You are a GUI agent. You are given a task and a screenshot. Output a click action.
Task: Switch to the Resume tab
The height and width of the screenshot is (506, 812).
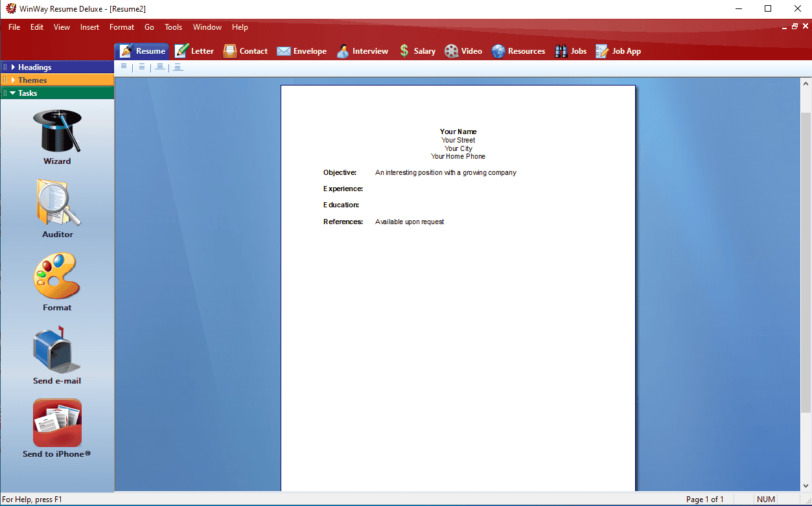coord(142,51)
